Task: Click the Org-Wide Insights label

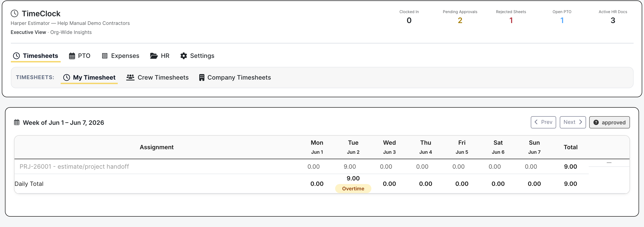Action: [71, 32]
